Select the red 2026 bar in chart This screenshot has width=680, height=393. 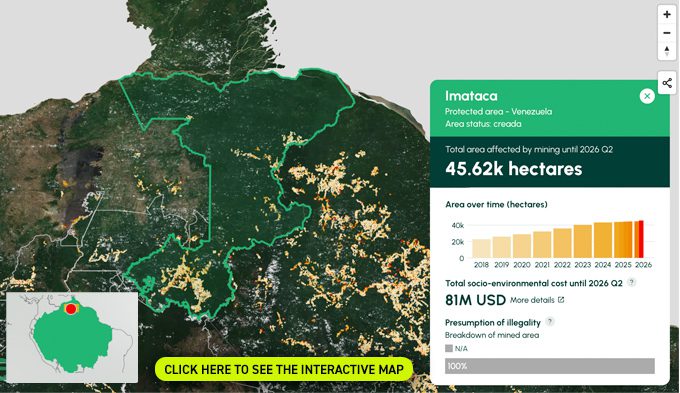click(641, 239)
